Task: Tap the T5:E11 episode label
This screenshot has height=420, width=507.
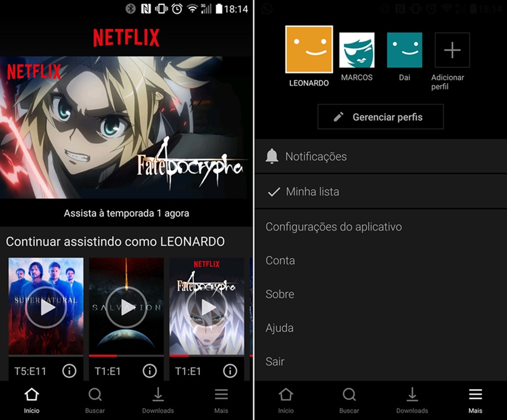Action: [30, 371]
